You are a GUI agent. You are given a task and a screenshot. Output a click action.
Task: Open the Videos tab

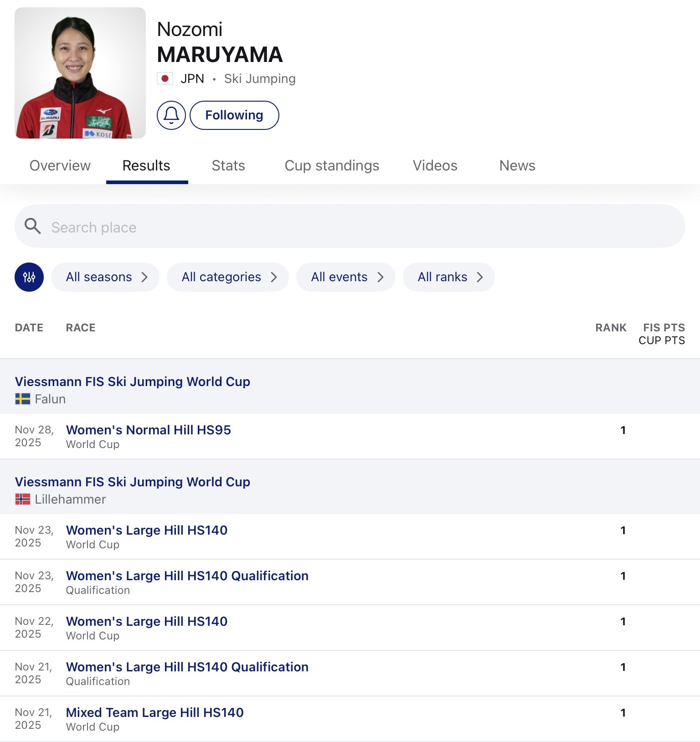(435, 165)
